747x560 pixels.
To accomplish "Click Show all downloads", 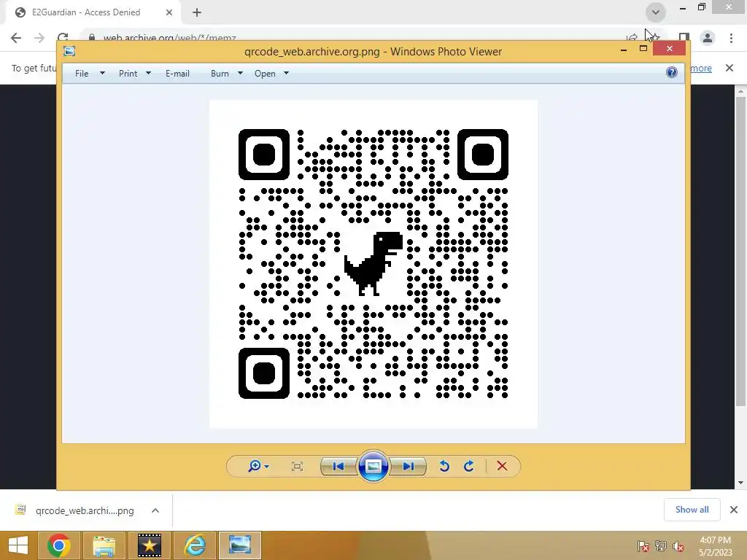I will (x=692, y=510).
